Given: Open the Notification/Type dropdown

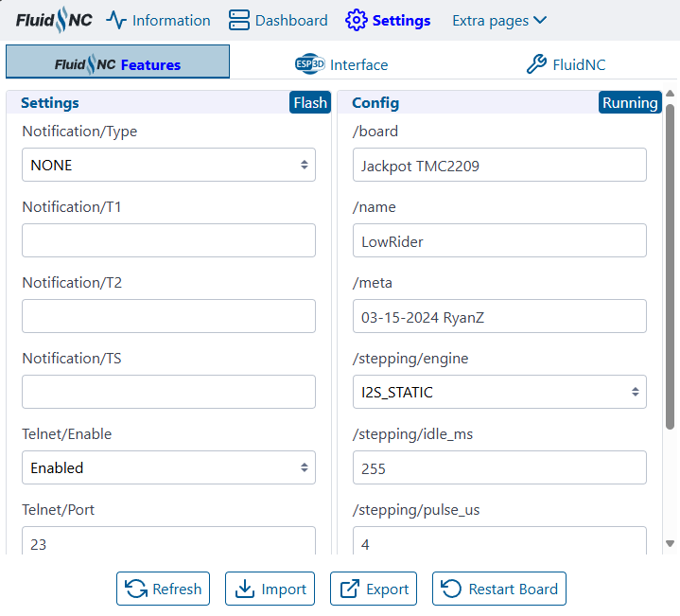Looking at the screenshot, I should [168, 165].
